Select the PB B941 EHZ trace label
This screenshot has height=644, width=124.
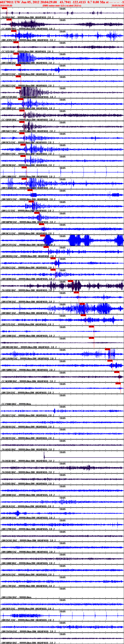[x=28, y=154]
